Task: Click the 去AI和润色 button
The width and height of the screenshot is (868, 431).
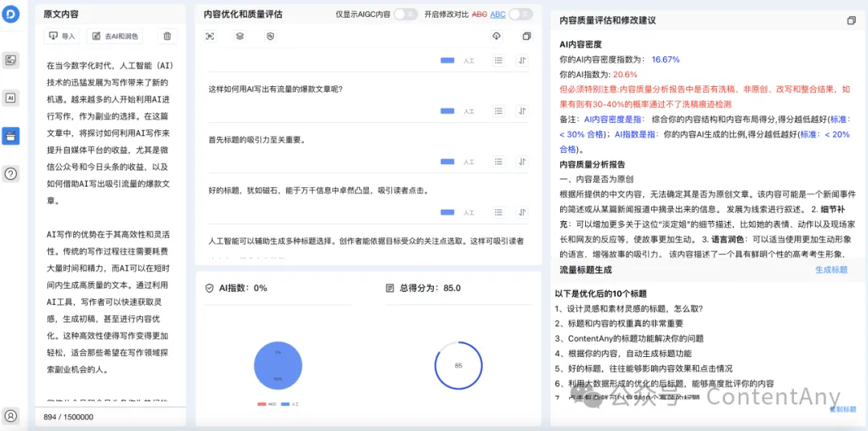Action: (115, 36)
